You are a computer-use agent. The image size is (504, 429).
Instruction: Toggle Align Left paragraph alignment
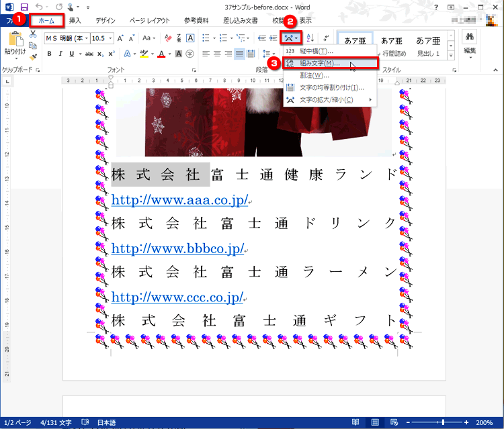[x=206, y=54]
